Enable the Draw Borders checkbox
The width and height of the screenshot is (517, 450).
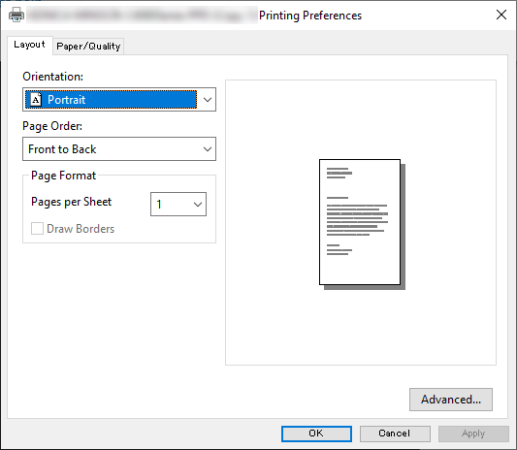click(37, 229)
